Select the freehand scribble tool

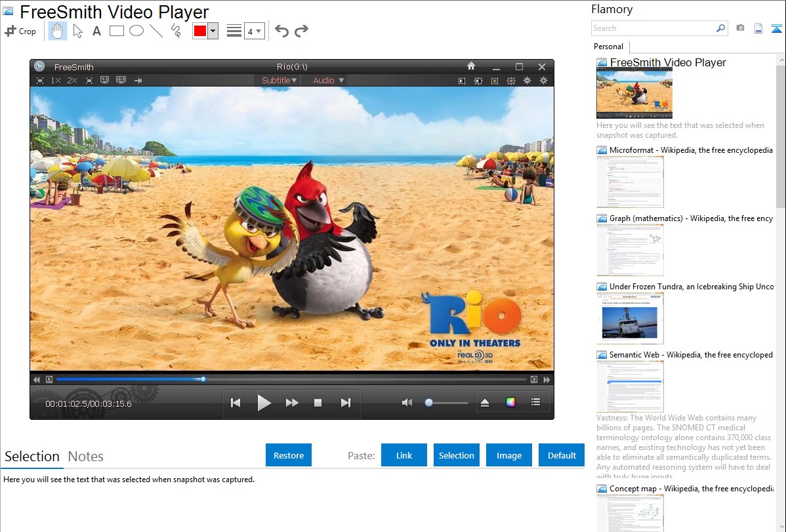(x=176, y=31)
